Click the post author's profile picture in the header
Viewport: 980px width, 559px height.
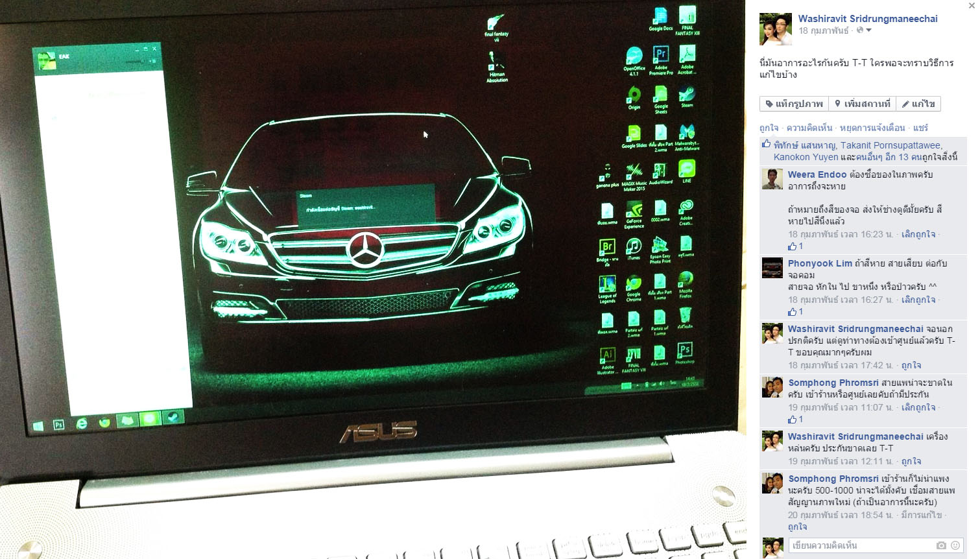tap(776, 29)
